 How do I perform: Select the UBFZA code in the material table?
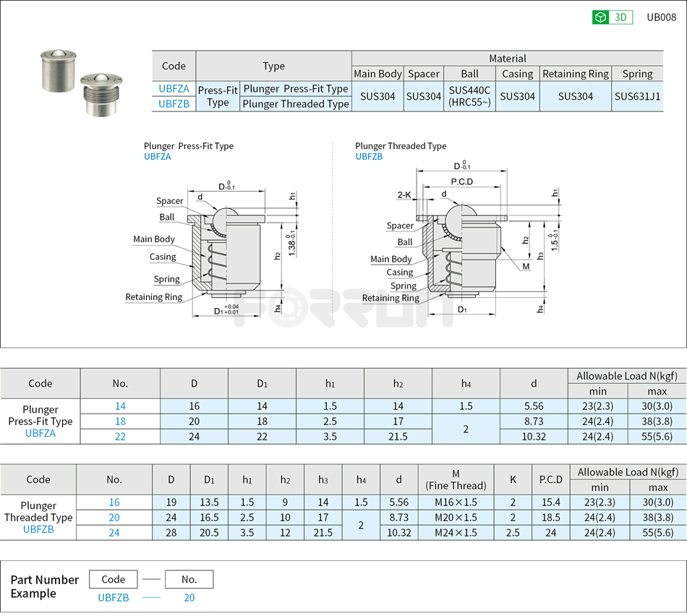(x=174, y=88)
